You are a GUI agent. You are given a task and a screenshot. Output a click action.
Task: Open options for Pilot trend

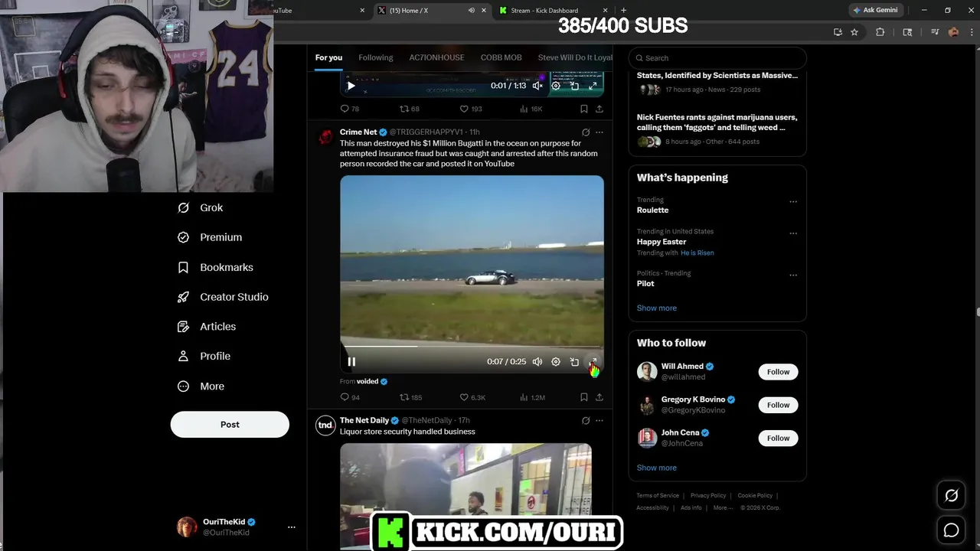[x=793, y=275]
